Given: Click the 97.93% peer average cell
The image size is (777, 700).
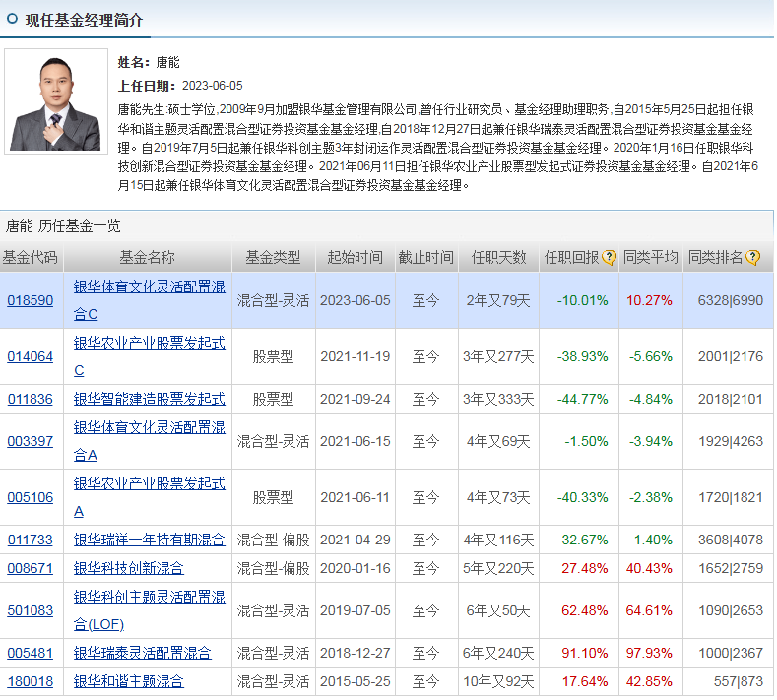Looking at the screenshot, I should point(649,653).
